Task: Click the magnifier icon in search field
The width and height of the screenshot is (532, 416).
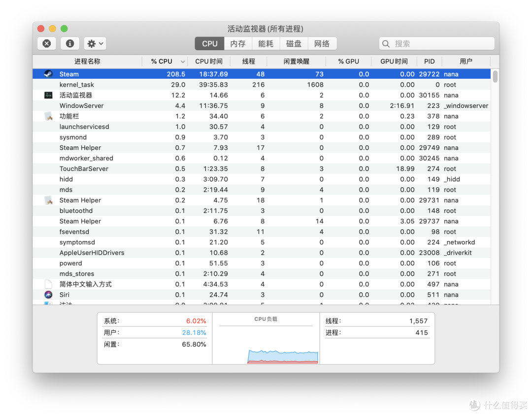Action: coord(386,44)
